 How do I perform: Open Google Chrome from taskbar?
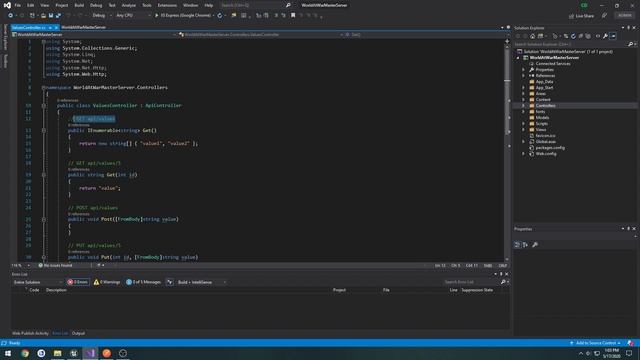click(x=25, y=353)
